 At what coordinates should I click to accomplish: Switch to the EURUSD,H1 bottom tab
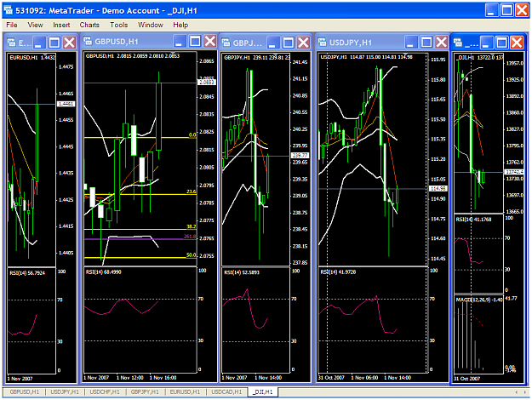coord(185,391)
